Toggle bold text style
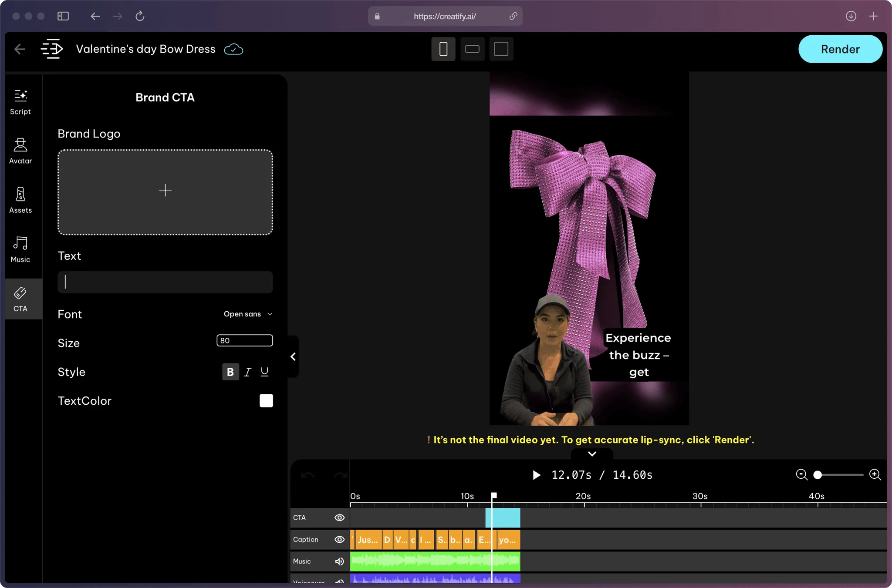Image resolution: width=892 pixels, height=588 pixels. point(230,372)
